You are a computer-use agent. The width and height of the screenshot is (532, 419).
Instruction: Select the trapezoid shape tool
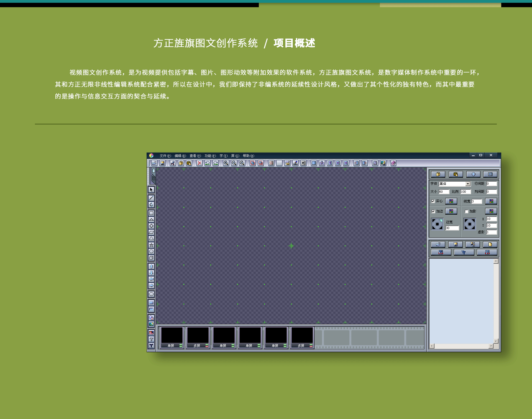pos(151,238)
